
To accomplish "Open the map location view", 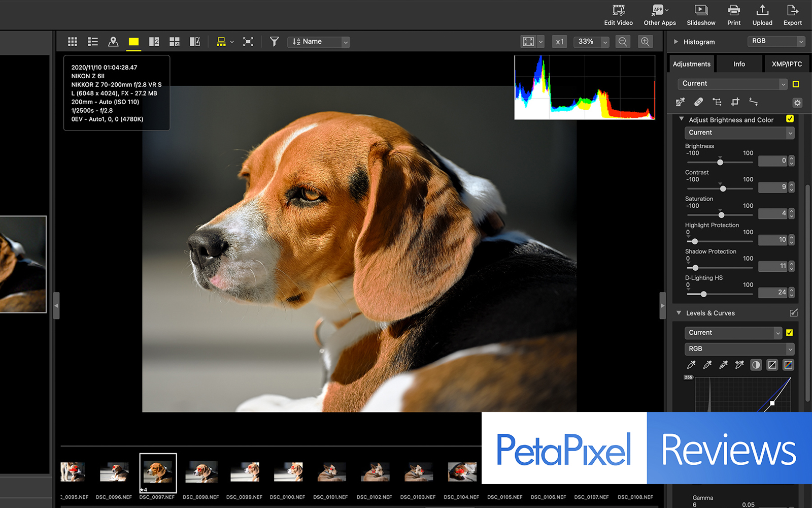I will click(113, 41).
